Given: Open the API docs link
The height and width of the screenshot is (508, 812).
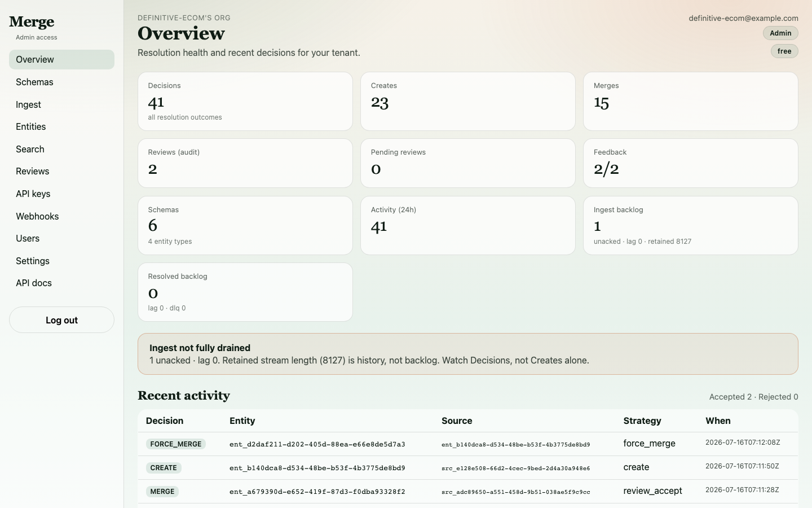Looking at the screenshot, I should coord(61,283).
